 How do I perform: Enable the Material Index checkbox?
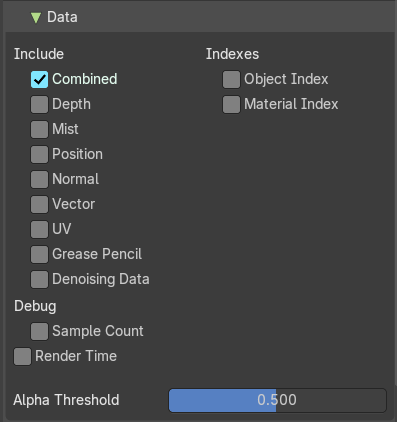pyautogui.click(x=231, y=104)
